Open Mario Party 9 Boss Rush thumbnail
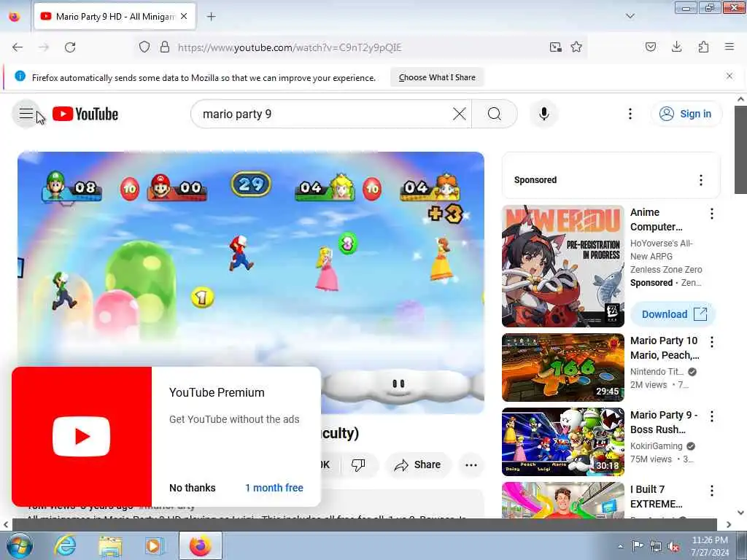Image resolution: width=747 pixels, height=560 pixels. point(562,442)
